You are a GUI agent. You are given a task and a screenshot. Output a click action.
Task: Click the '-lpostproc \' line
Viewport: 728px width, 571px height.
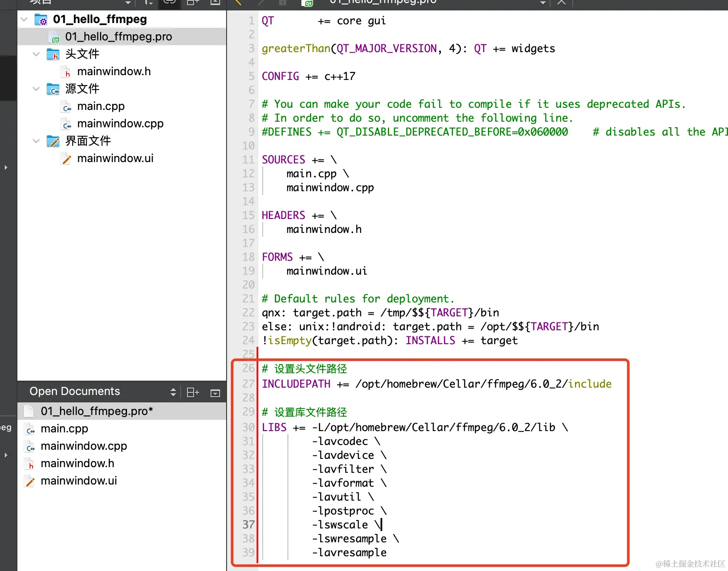(349, 511)
